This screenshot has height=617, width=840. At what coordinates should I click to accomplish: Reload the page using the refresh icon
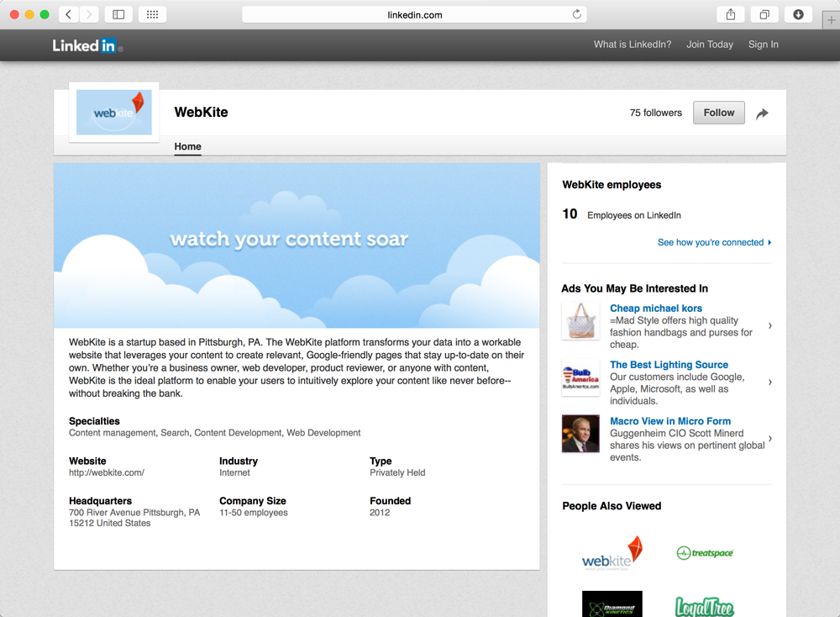pyautogui.click(x=576, y=14)
